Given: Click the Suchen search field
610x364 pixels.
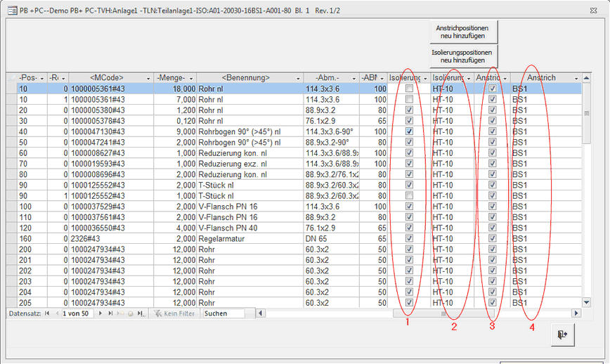Looking at the screenshot, I should tap(223, 313).
